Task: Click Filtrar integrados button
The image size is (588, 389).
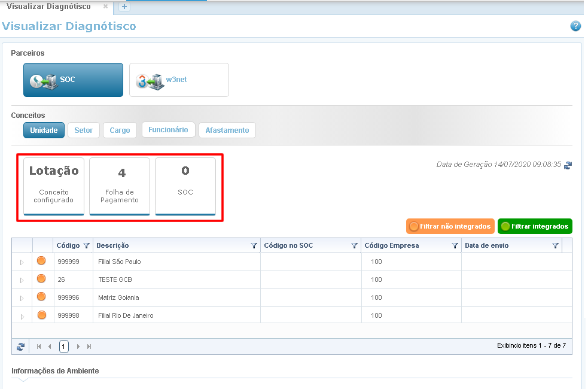Action: point(535,226)
